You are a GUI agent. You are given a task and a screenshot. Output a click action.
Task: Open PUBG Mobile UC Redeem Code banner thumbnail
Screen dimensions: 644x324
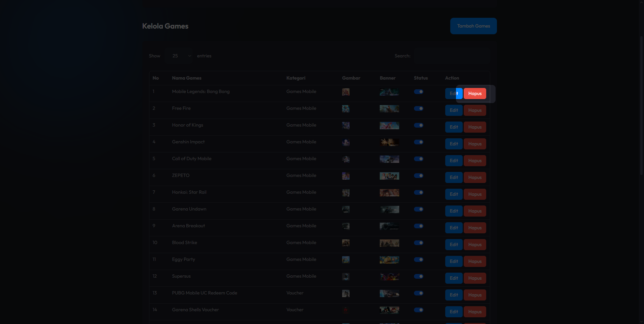coord(389,293)
